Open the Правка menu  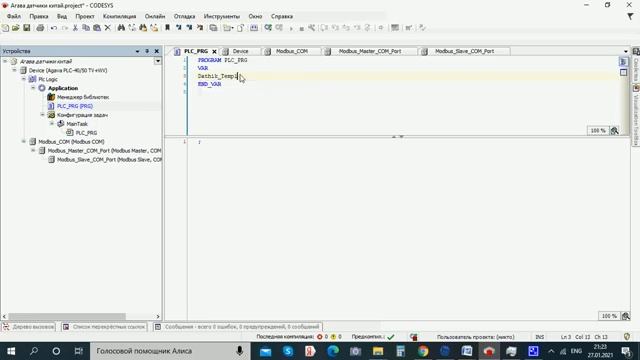tap(39, 16)
